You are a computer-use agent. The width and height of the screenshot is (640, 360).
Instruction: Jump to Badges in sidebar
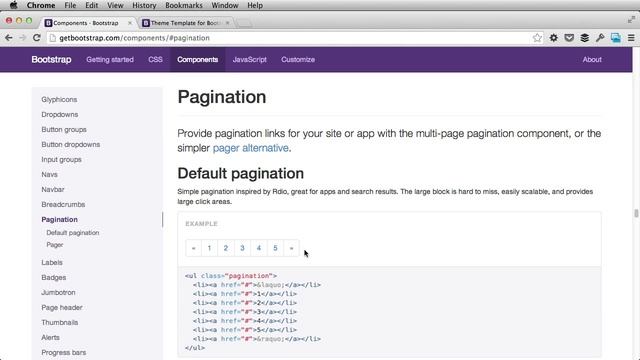pos(53,278)
